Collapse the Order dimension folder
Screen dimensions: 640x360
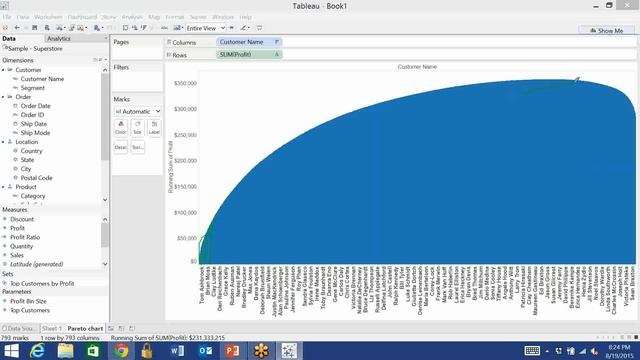(x=3, y=97)
